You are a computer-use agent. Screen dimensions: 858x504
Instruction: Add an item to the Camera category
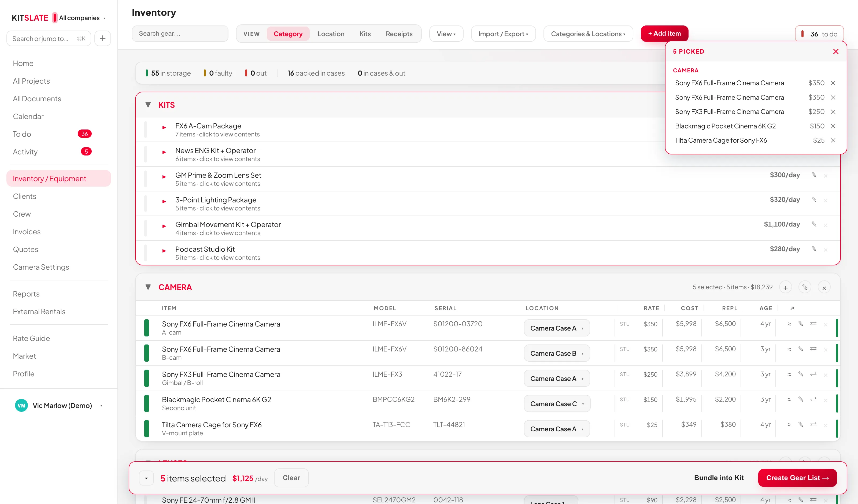click(786, 287)
